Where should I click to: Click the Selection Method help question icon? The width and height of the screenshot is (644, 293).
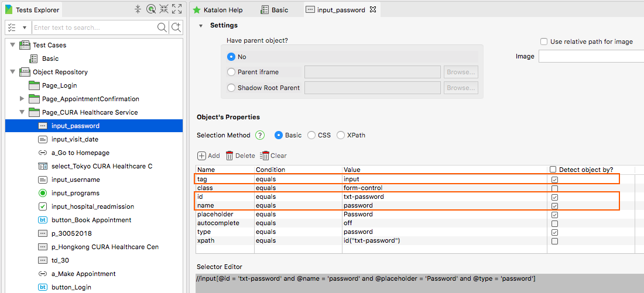coord(259,135)
